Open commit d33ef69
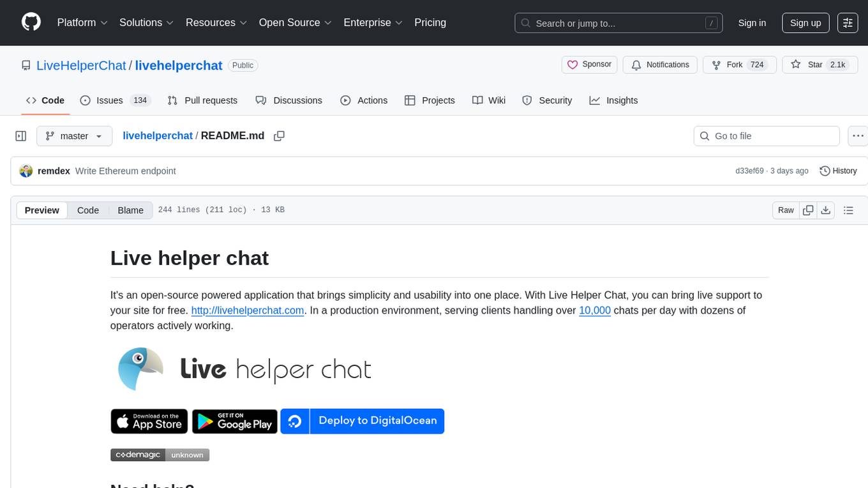The height and width of the screenshot is (488, 868). [749, 171]
